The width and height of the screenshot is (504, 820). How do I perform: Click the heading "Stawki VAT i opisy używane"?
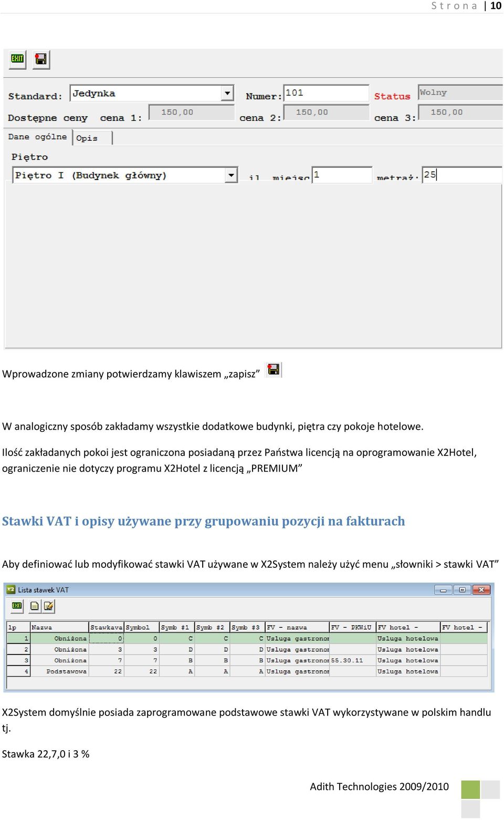click(x=87, y=521)
